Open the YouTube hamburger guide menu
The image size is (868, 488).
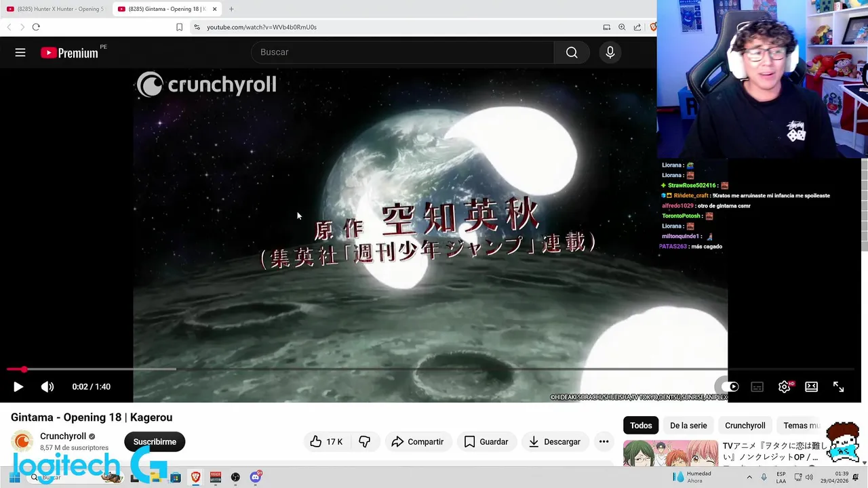click(20, 52)
